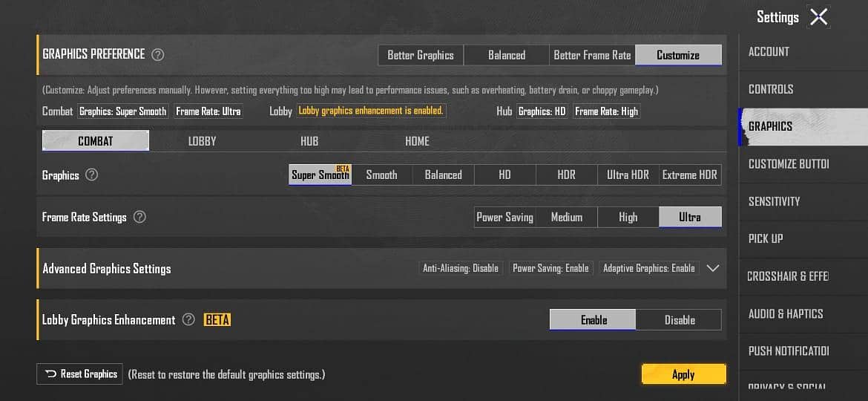
Task: Disable Lobby Graphics Enhancement
Action: click(679, 320)
